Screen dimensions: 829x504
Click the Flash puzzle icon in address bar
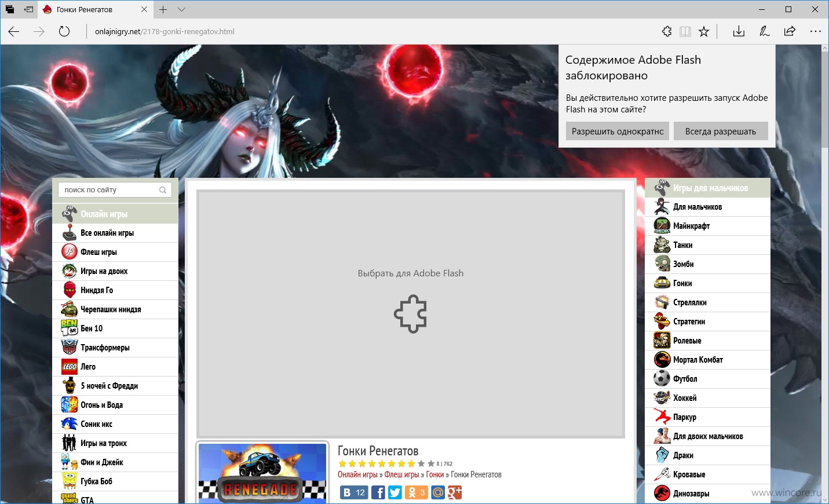click(667, 31)
